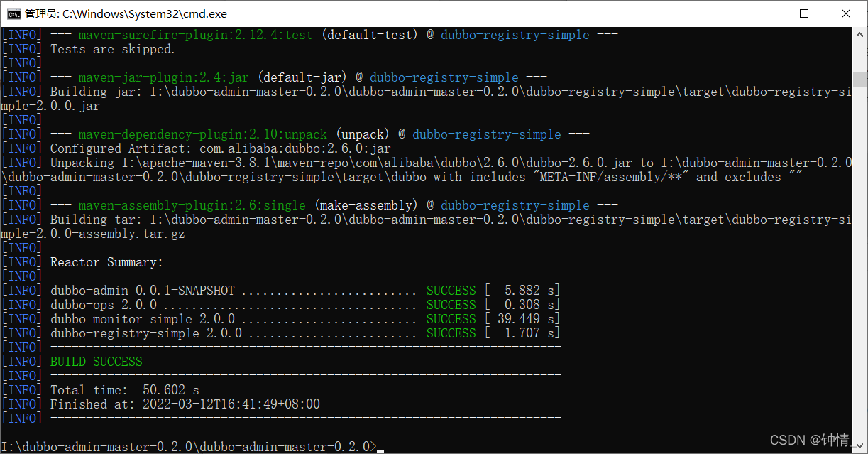Click 'Reactor Summary:' line
Screen dimensions: 868x454
pos(106,262)
